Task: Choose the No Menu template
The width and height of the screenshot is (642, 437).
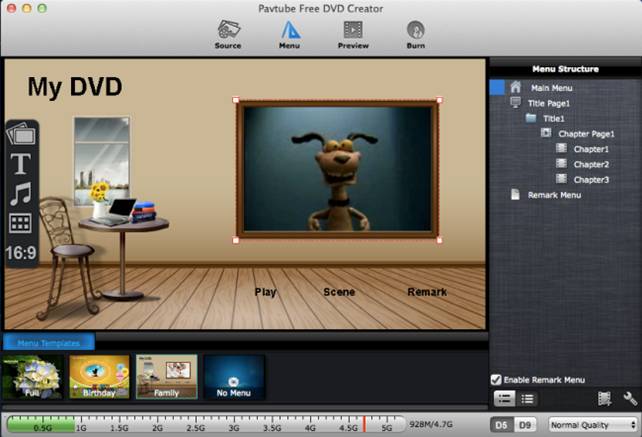Action: pyautogui.click(x=234, y=377)
